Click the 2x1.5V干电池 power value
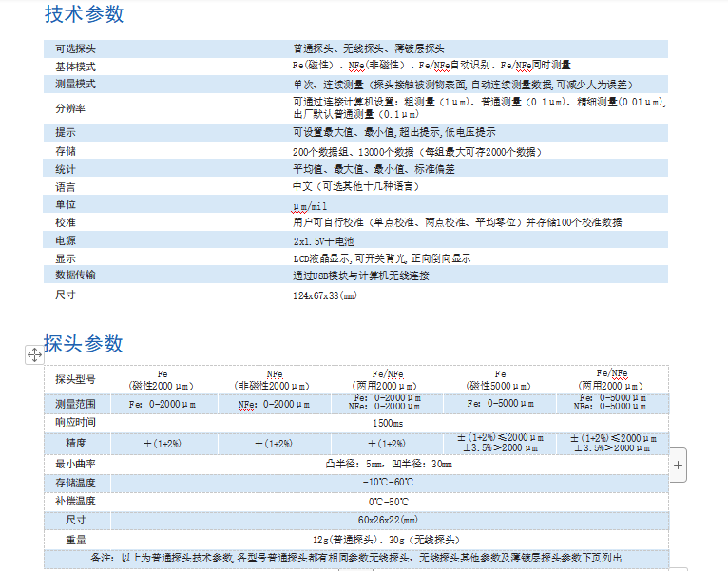 [322, 241]
